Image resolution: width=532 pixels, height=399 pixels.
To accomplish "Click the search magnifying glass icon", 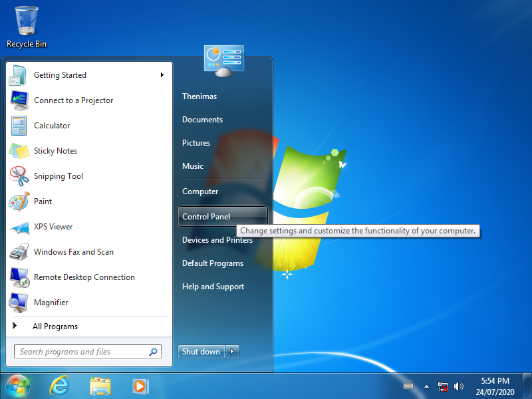I will pos(153,352).
